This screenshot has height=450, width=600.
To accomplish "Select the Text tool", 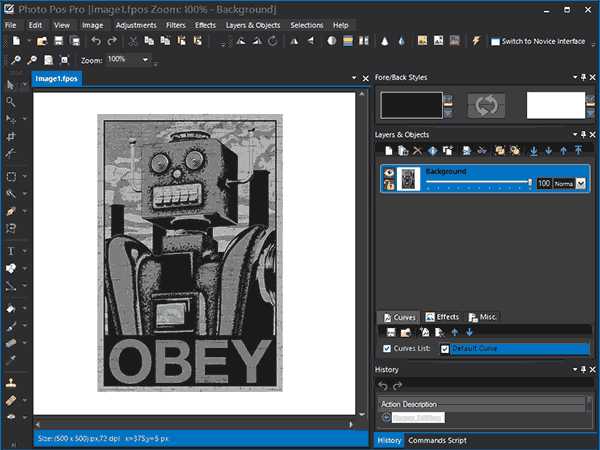I will point(11,251).
